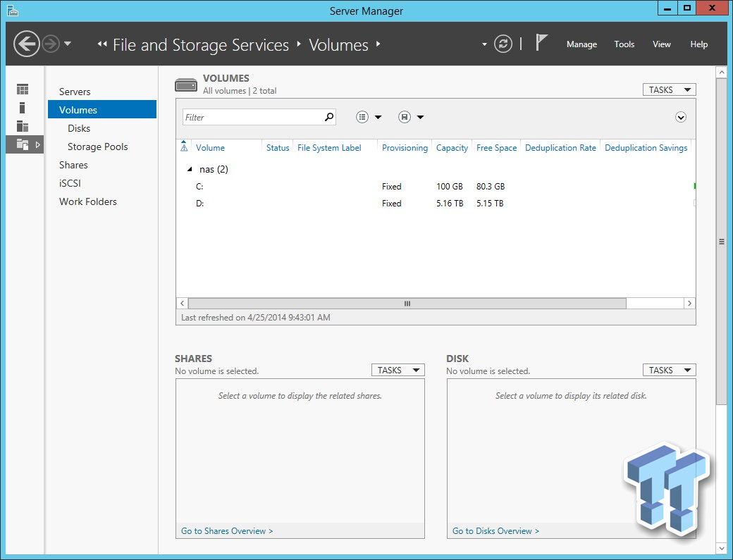Open Work Folders page
Image resolution: width=733 pixels, height=560 pixels.
tap(88, 201)
